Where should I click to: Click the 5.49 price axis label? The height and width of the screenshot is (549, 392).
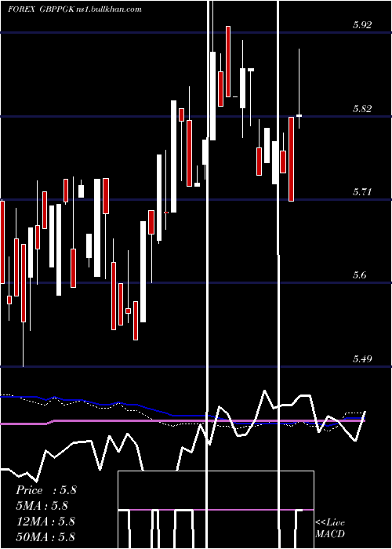coord(362,359)
